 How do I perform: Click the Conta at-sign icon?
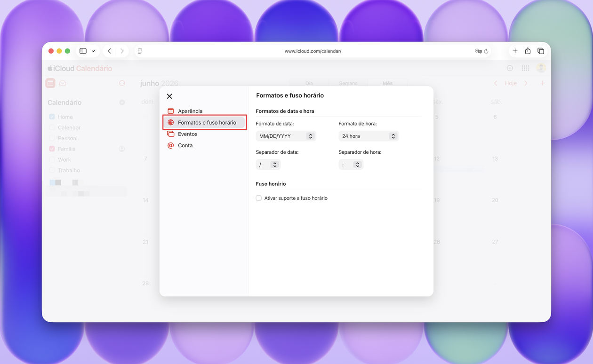pos(171,145)
